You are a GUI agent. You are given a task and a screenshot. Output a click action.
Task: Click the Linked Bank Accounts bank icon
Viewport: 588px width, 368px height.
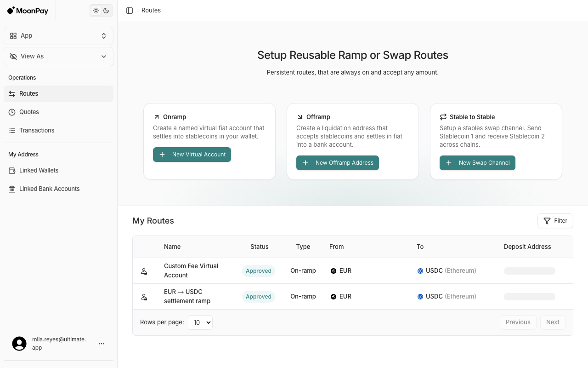pos(12,189)
